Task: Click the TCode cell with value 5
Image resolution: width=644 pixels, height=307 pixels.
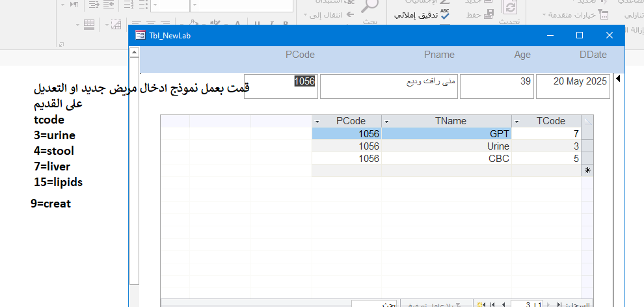Action: (546, 159)
